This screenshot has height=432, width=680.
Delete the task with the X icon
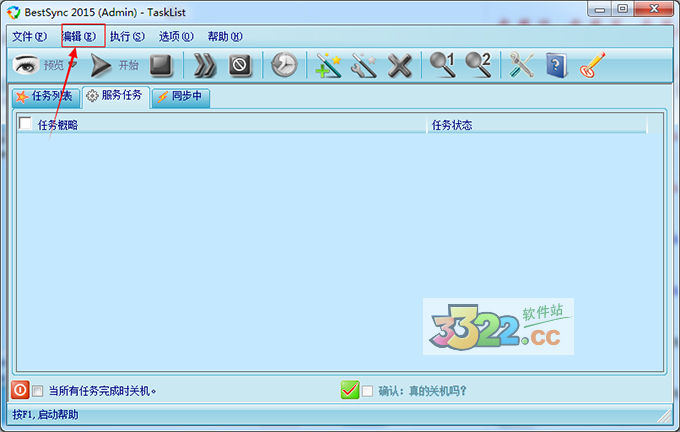pyautogui.click(x=399, y=65)
